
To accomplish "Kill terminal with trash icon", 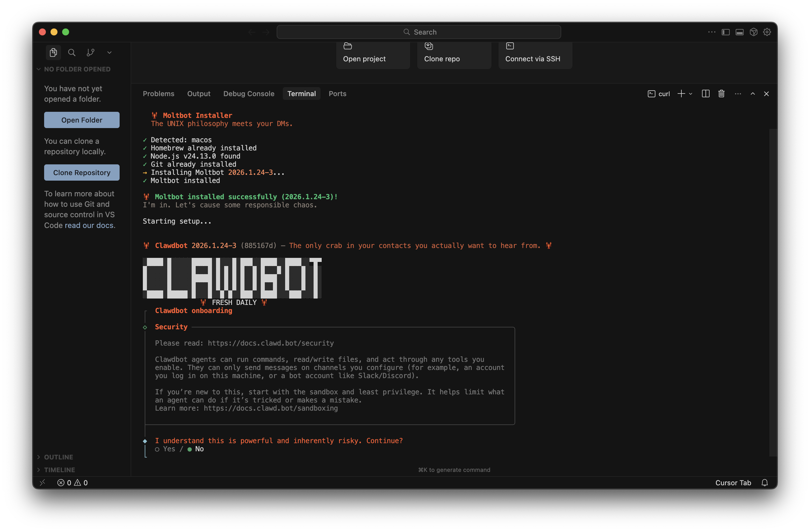I will (x=721, y=94).
